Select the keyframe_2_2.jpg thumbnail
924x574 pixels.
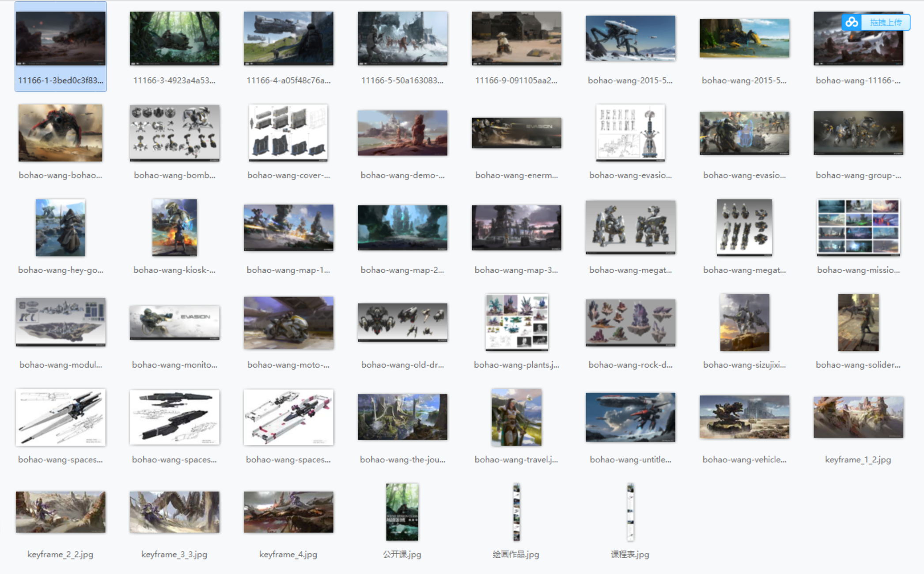tap(61, 512)
